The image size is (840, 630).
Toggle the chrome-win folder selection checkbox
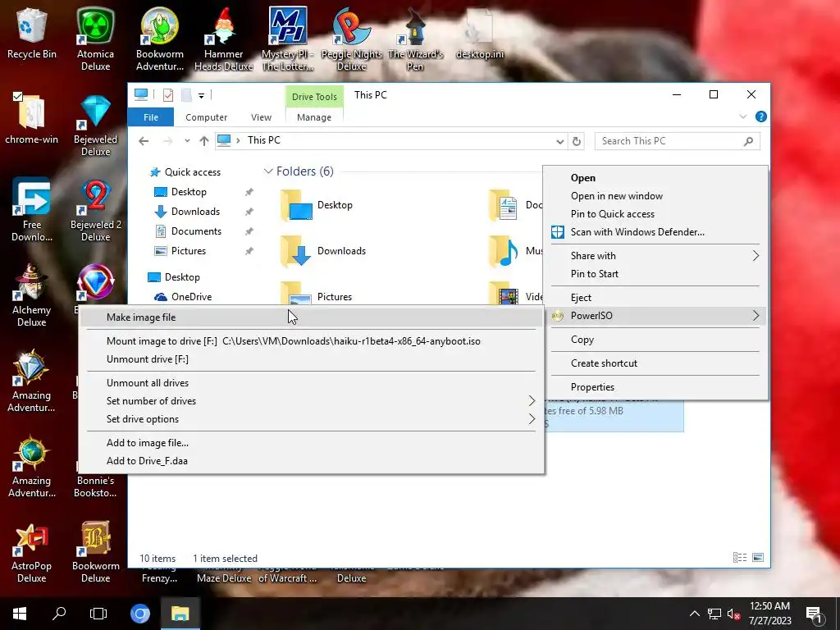18,97
